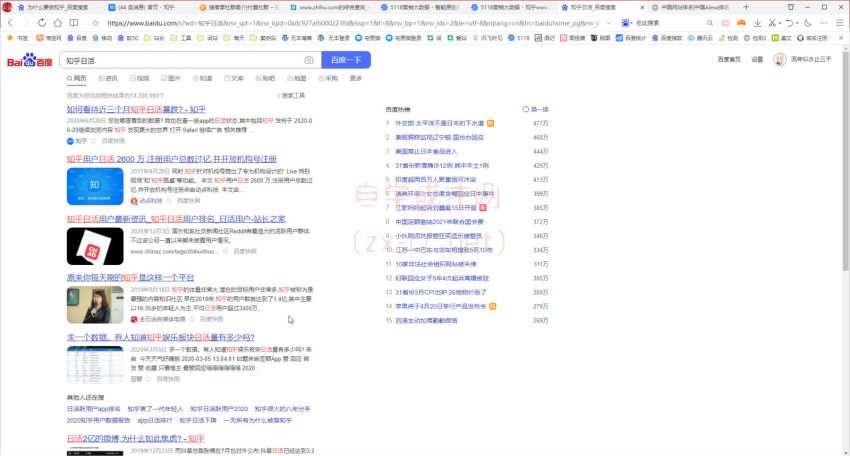Switch to the 知道 search tab
The image size is (850, 456).
pos(202,78)
